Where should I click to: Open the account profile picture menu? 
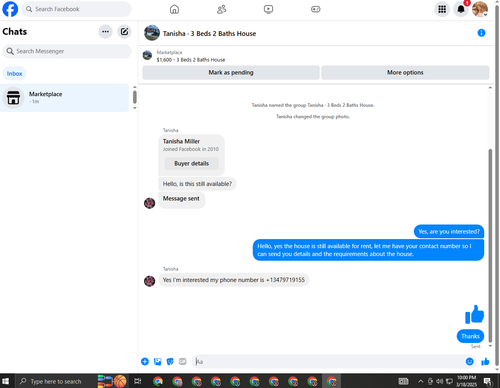pos(480,9)
